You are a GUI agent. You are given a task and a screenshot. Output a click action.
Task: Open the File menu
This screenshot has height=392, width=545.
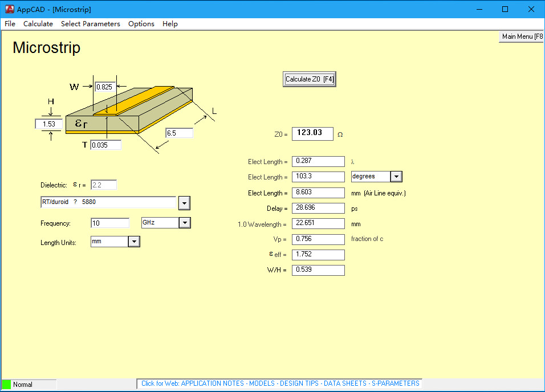(10, 24)
